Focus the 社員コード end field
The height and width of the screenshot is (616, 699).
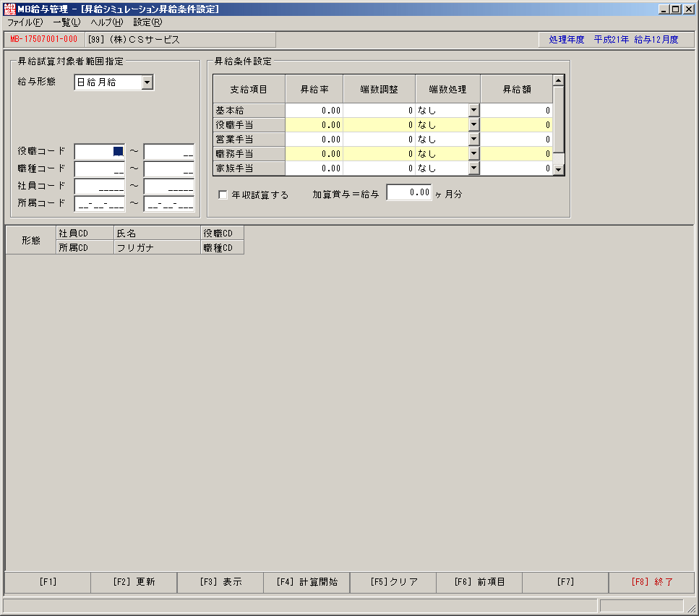(169, 186)
